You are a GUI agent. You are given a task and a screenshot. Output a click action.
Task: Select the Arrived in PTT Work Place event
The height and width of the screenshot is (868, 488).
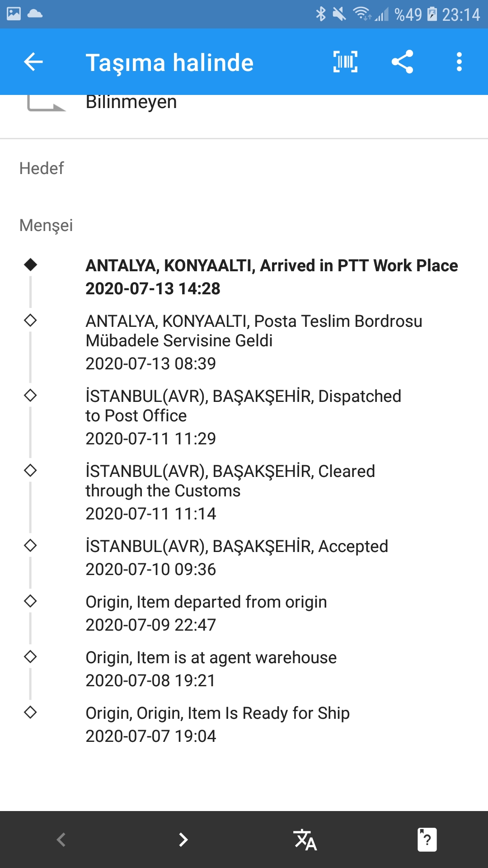[x=272, y=277]
